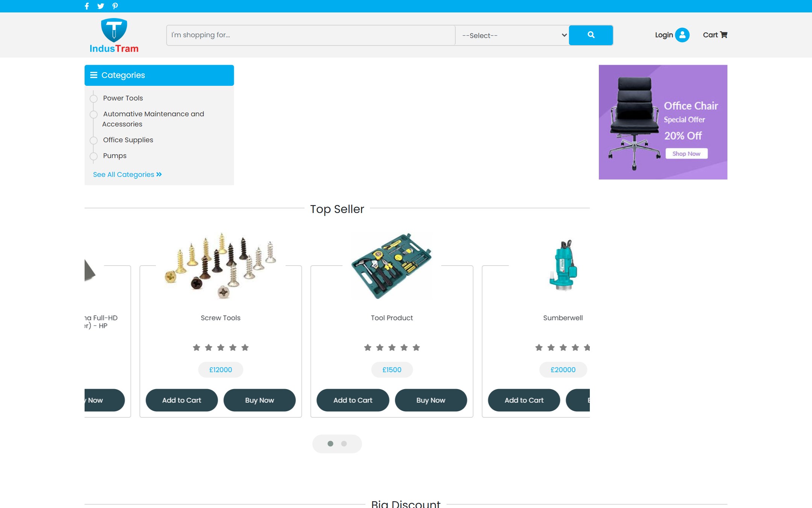The height and width of the screenshot is (508, 812).
Task: Click the IndusTram logo
Action: pos(114,35)
